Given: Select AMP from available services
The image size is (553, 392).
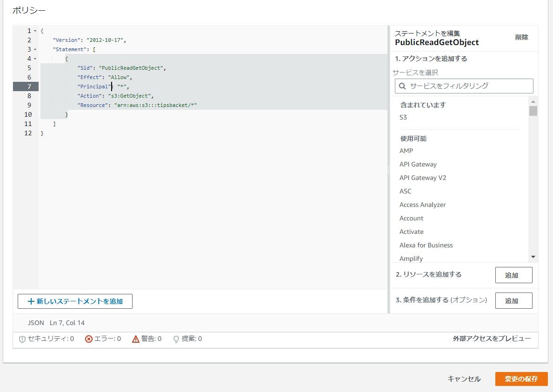Looking at the screenshot, I should 406,151.
